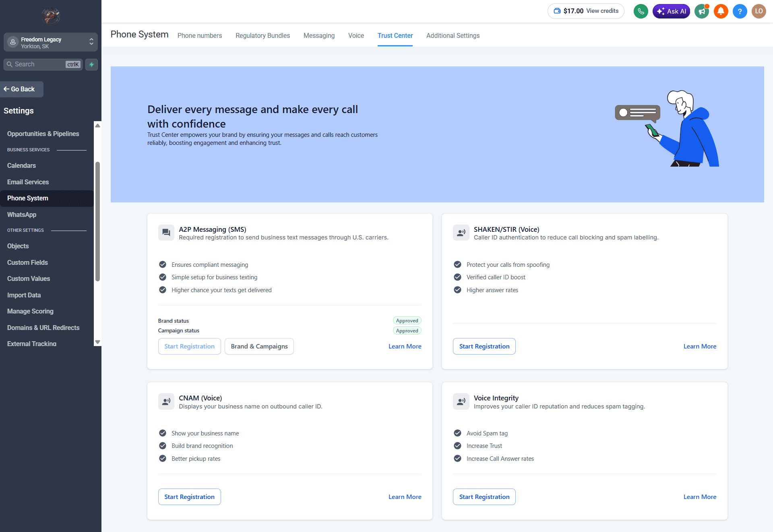Select the Trust Center tab
This screenshot has width=773, height=532.
tap(395, 35)
